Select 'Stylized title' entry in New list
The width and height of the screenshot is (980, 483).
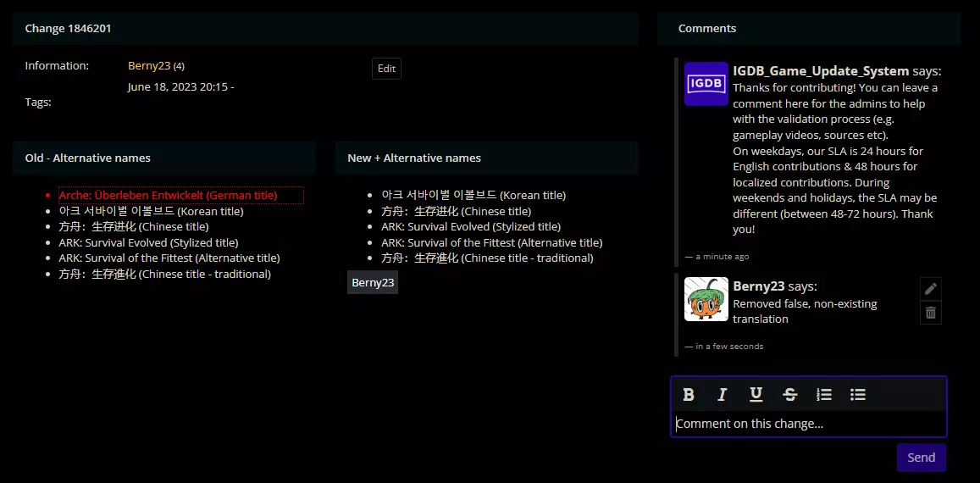point(471,226)
